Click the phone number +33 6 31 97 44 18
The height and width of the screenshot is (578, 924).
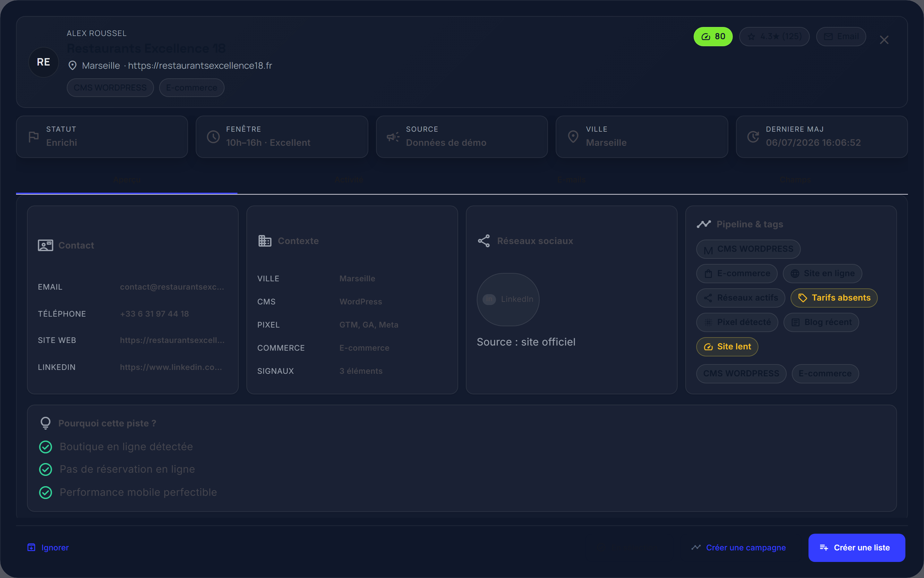[x=154, y=314]
